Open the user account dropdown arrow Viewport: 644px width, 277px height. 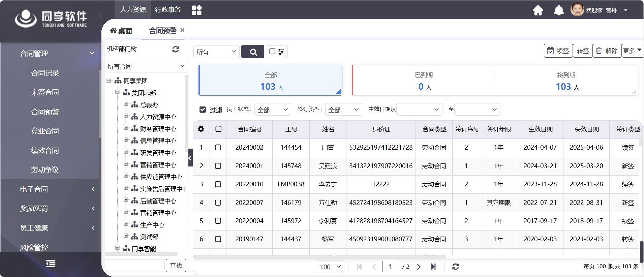point(626,10)
